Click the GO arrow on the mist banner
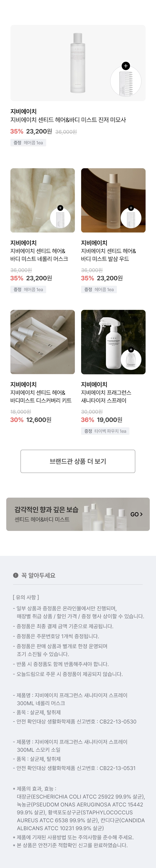 point(136,514)
